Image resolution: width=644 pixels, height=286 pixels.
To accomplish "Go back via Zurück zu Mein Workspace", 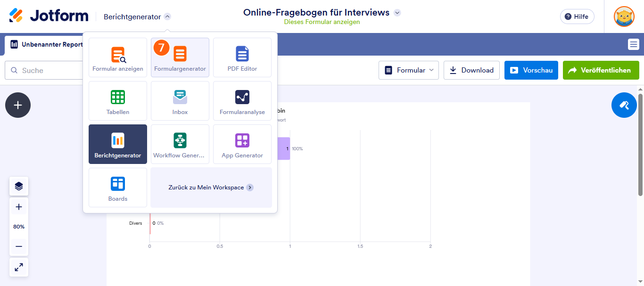I will (x=211, y=188).
